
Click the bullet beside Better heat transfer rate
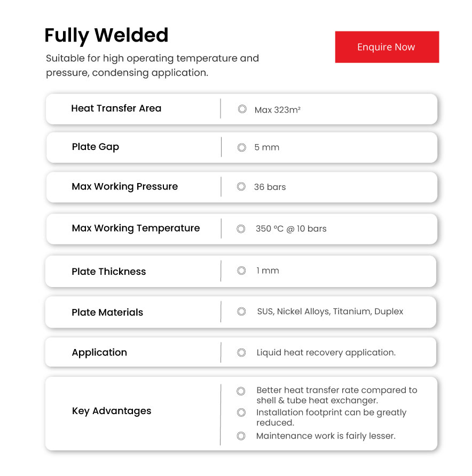tap(241, 391)
